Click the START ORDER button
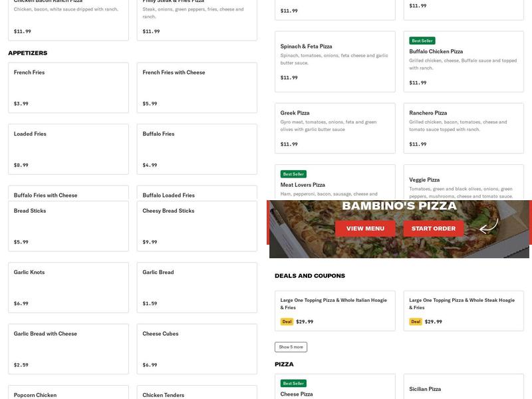The width and height of the screenshot is (532, 399). [x=432, y=228]
